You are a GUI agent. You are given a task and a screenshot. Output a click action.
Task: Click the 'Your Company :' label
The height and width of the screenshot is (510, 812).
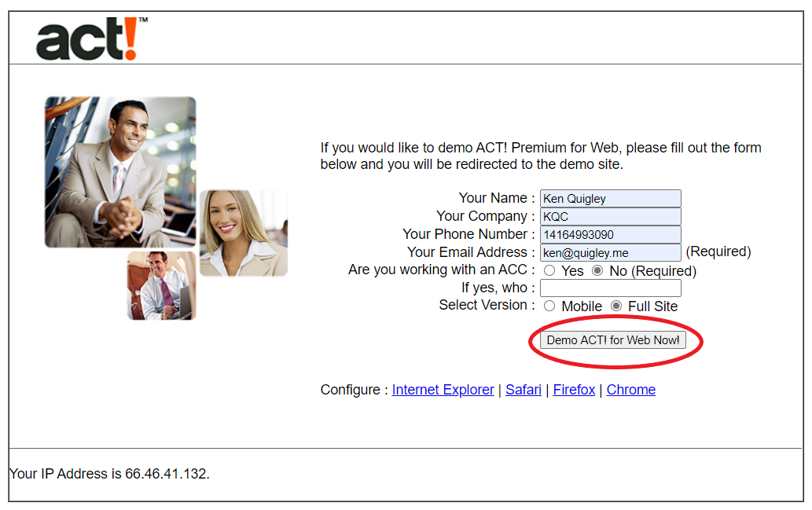[x=485, y=216]
